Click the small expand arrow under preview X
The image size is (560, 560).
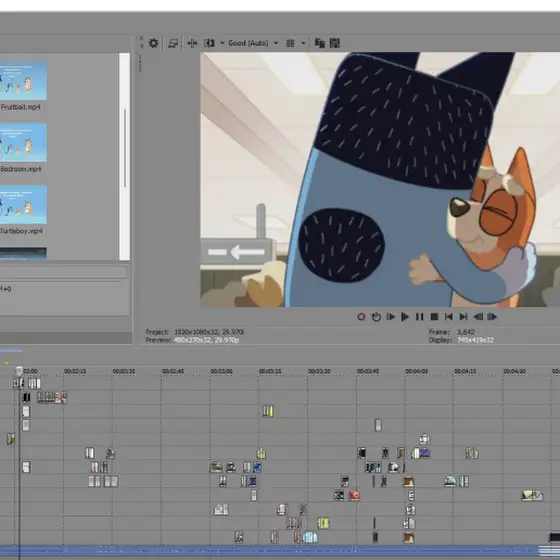[141, 46]
